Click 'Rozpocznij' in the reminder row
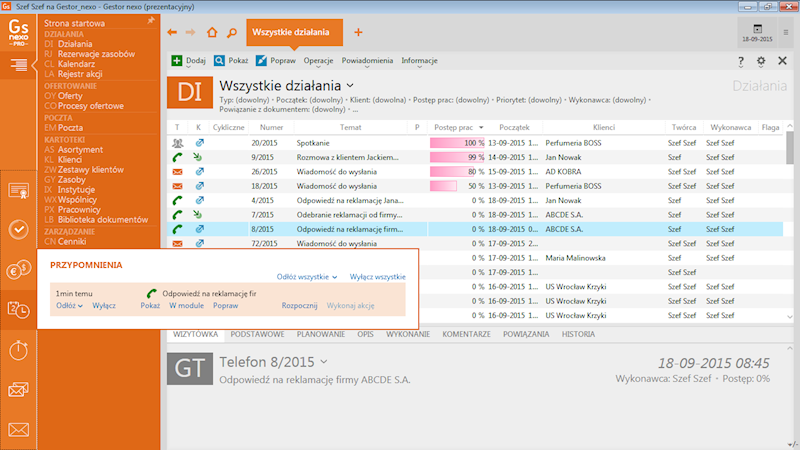This screenshot has width=800, height=450. (x=299, y=306)
